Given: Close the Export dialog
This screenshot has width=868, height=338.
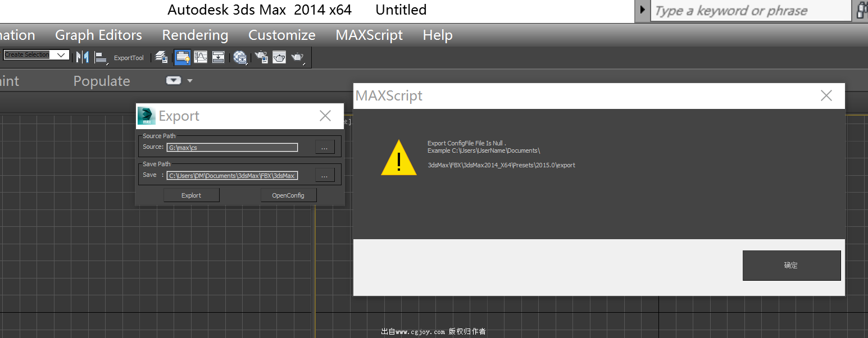Looking at the screenshot, I should 325,116.
